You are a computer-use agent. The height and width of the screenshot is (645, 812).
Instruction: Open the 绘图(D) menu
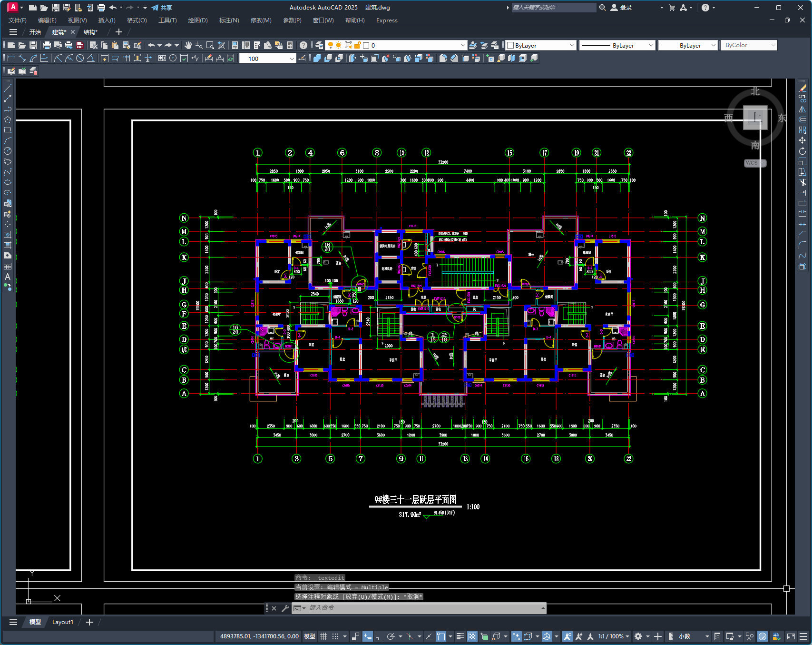(198, 20)
